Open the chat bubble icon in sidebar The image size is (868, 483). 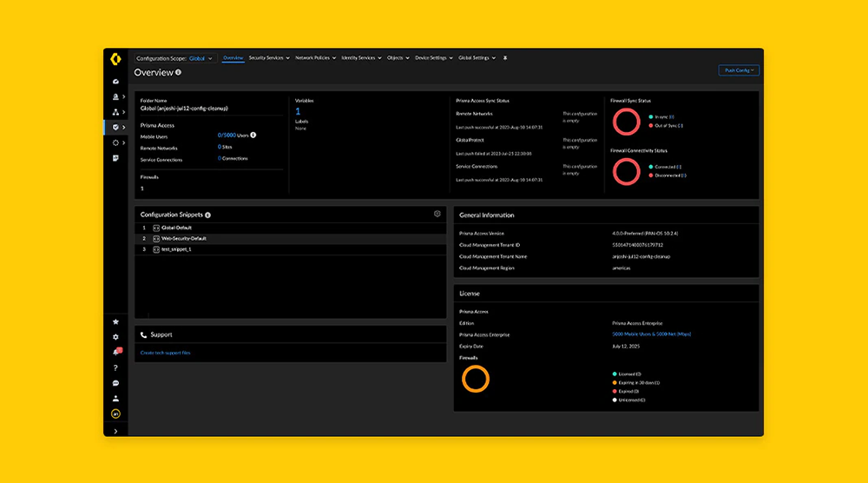pyautogui.click(x=115, y=383)
